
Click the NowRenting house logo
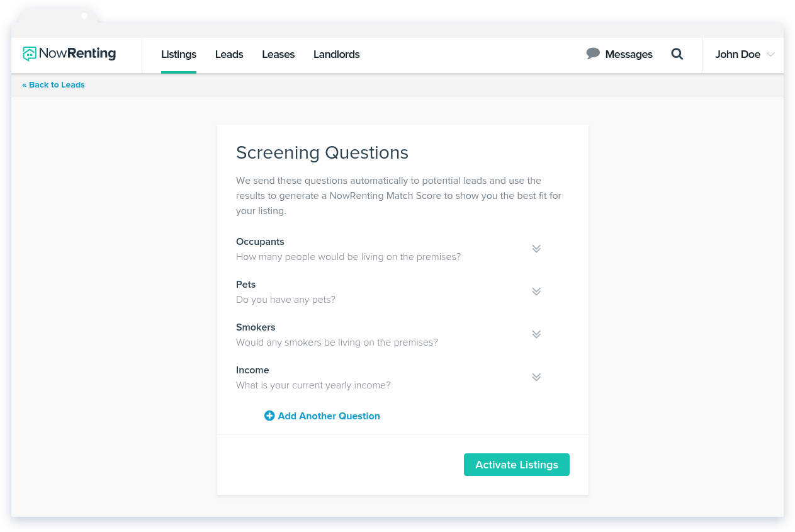coord(29,54)
